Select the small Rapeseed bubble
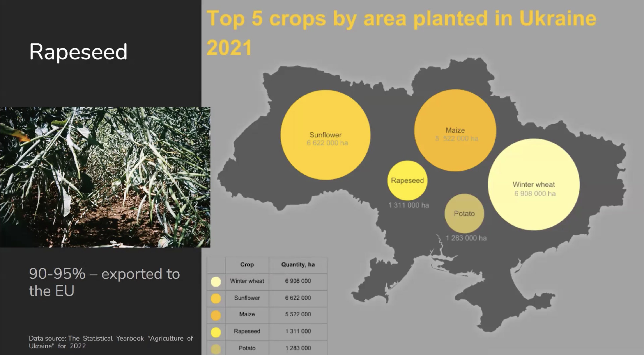The height and width of the screenshot is (355, 644). click(407, 180)
